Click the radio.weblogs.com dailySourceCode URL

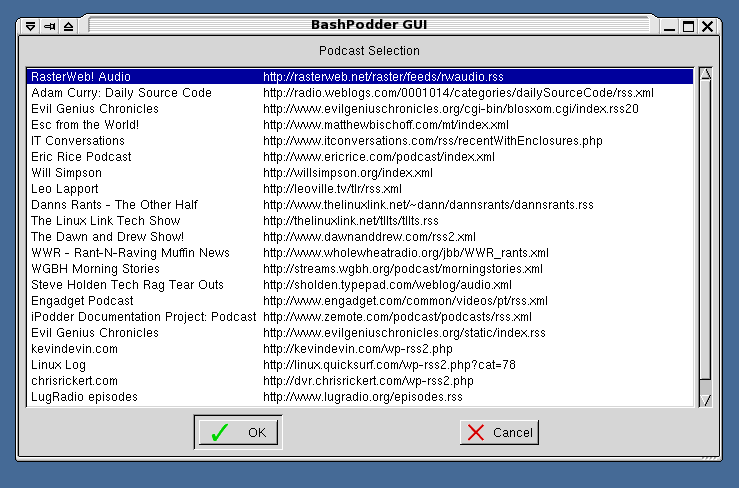[459, 92]
